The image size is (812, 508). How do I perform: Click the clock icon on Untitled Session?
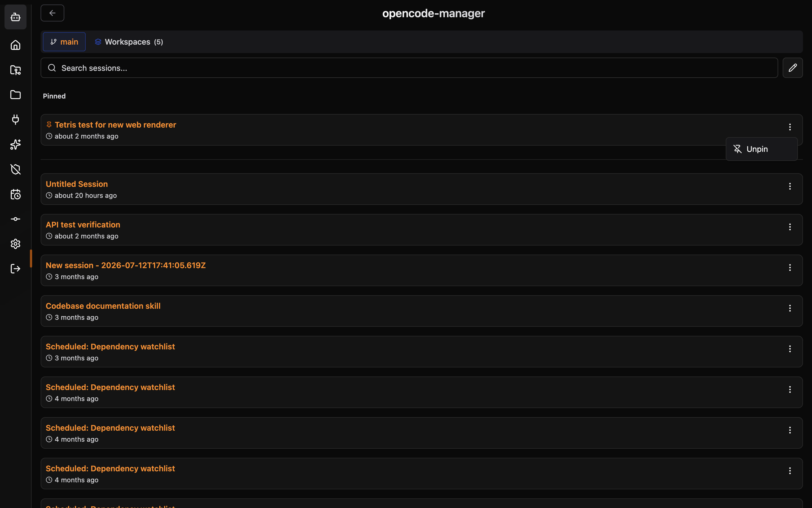click(49, 196)
